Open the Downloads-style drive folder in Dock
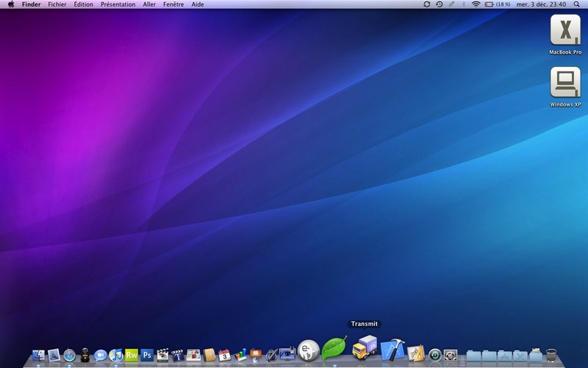The height and width of the screenshot is (368, 588). click(536, 355)
